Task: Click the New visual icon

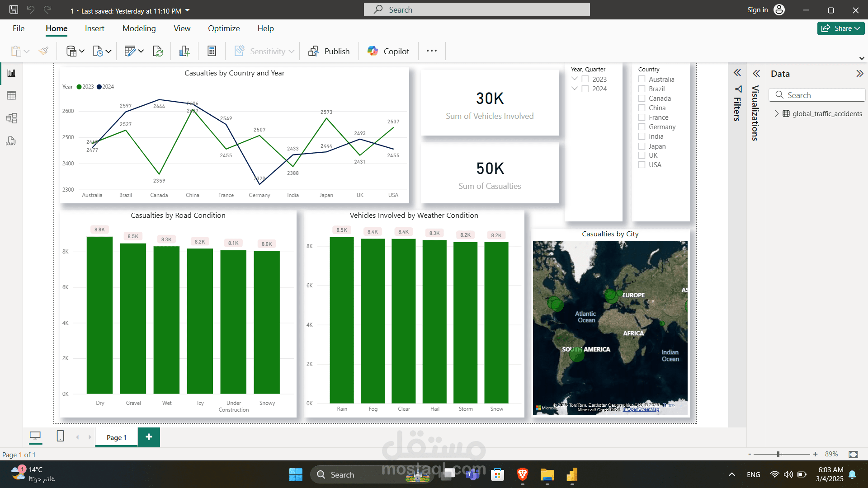Action: click(x=184, y=51)
